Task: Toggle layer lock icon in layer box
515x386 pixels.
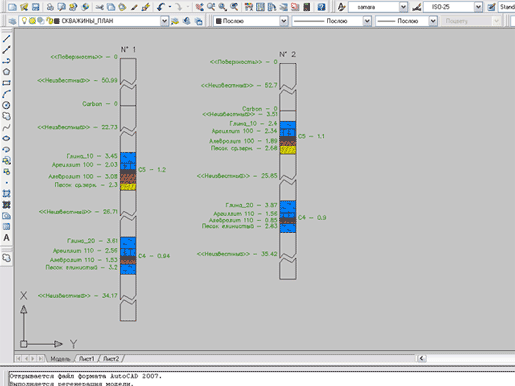Action: [50, 21]
